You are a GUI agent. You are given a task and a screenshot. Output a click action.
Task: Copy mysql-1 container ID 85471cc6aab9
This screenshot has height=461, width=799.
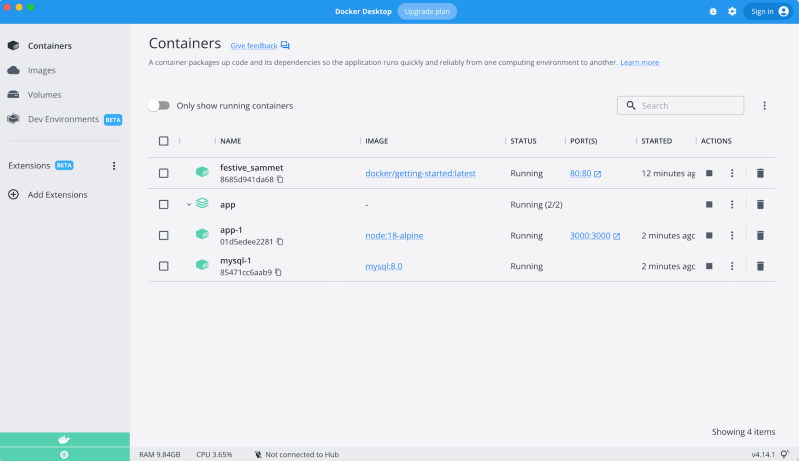[x=278, y=272]
